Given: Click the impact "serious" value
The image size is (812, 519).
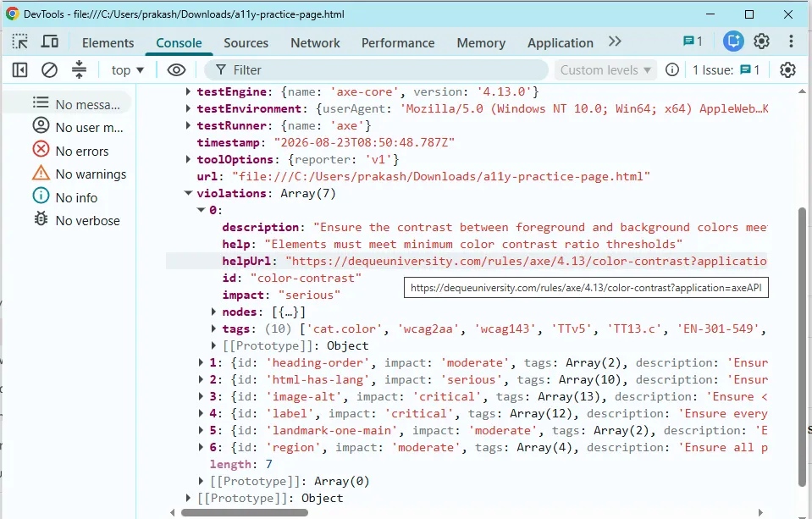Looking at the screenshot, I should click(309, 295).
